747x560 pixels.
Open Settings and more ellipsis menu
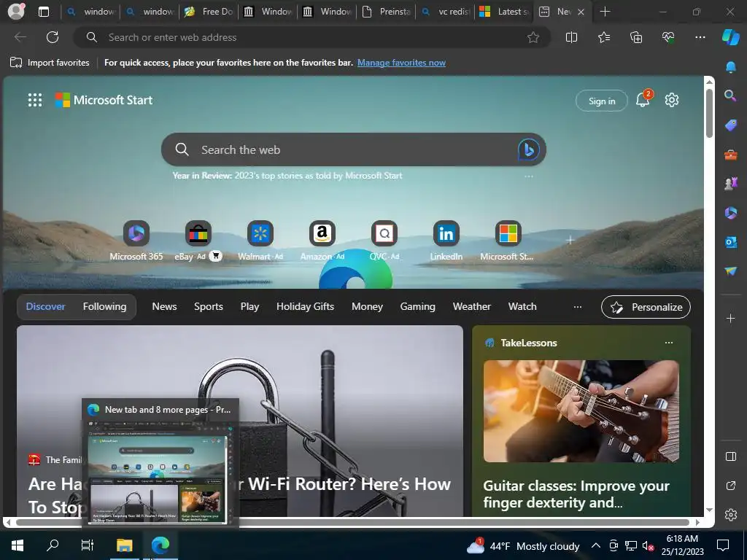(700, 37)
